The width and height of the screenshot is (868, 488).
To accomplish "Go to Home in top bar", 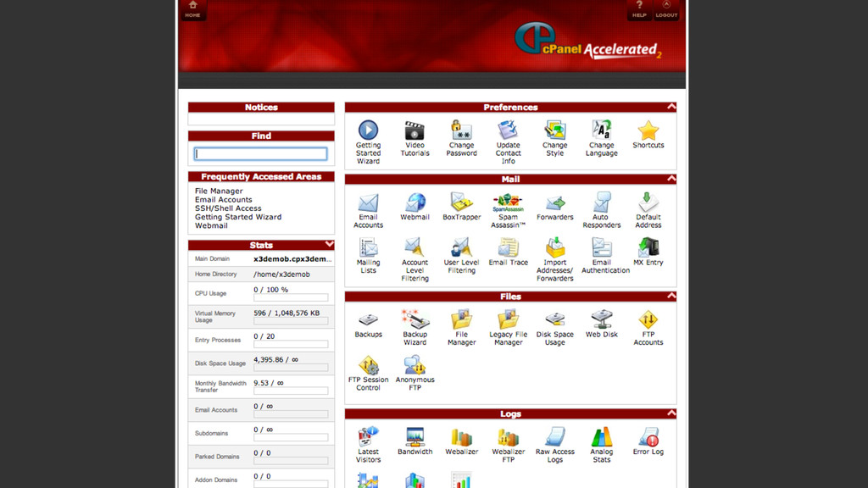I will [x=192, y=9].
